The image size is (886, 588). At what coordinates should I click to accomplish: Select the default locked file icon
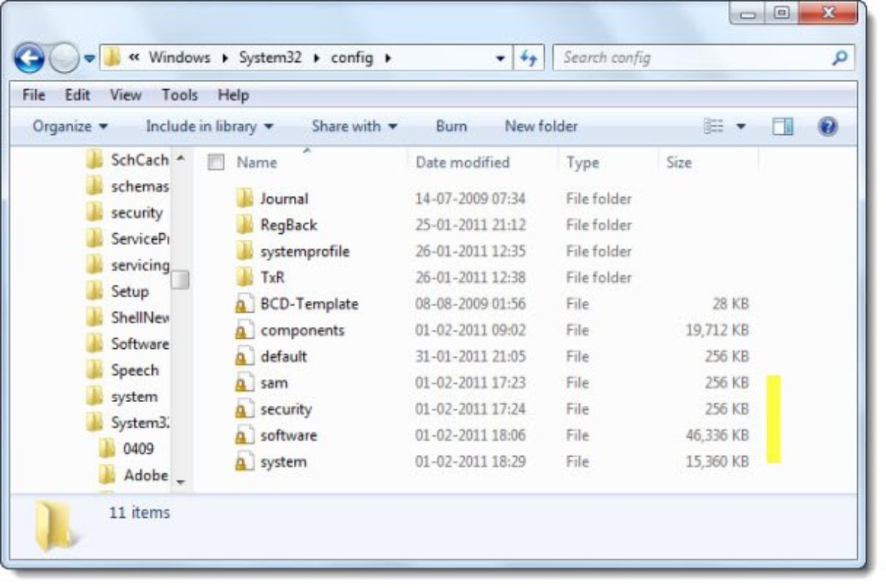pos(244,356)
